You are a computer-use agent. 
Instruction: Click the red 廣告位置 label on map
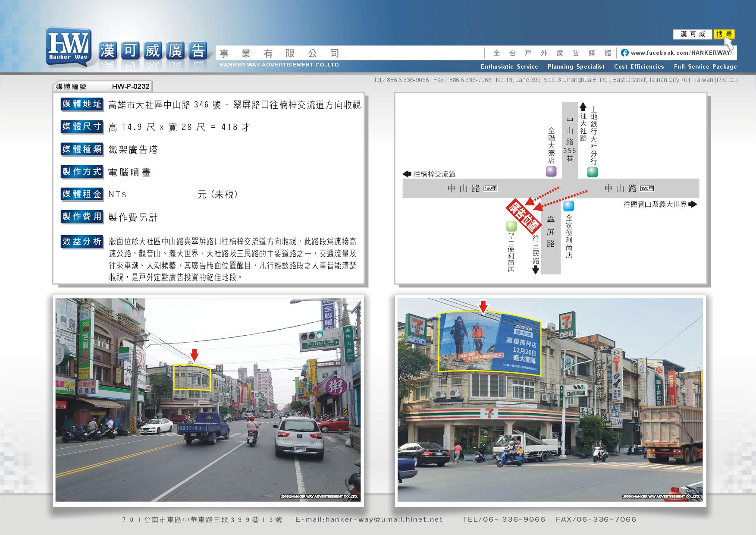point(524,216)
